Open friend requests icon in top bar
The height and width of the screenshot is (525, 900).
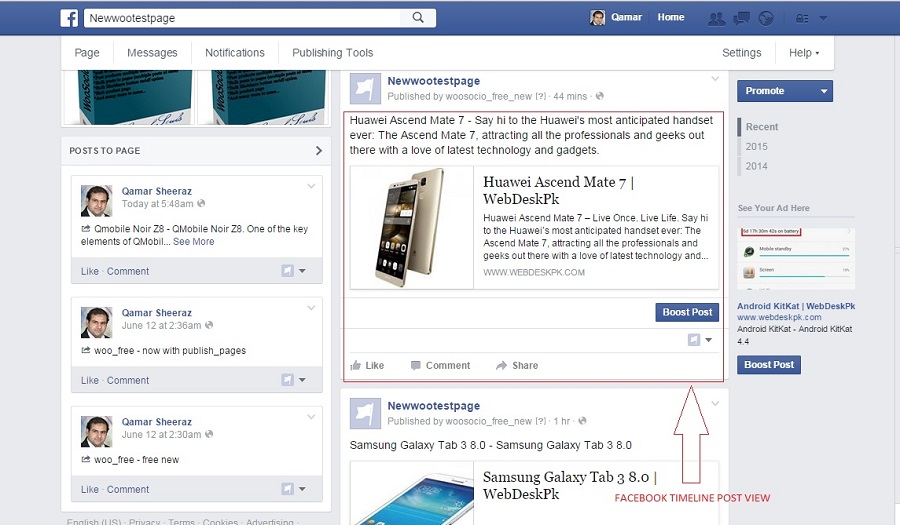click(x=716, y=18)
